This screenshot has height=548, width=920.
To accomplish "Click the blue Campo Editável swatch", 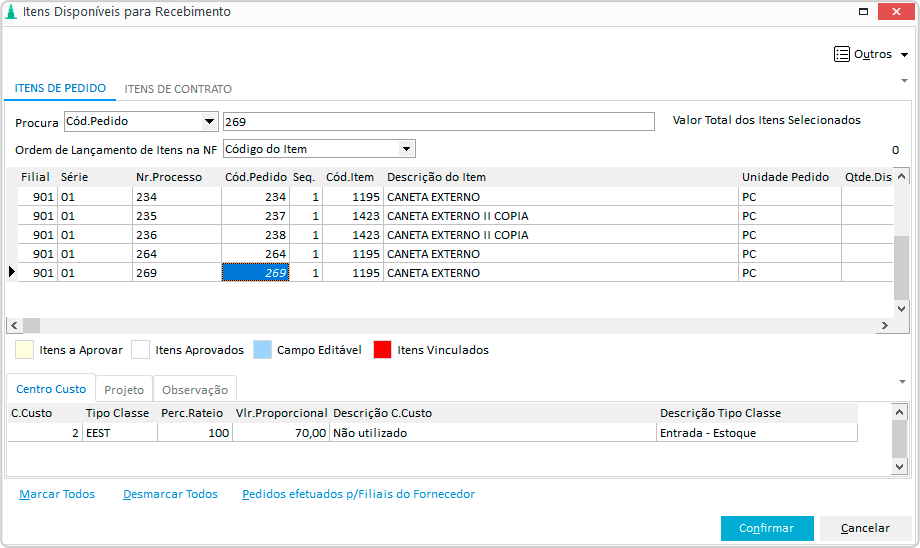I will (x=262, y=350).
